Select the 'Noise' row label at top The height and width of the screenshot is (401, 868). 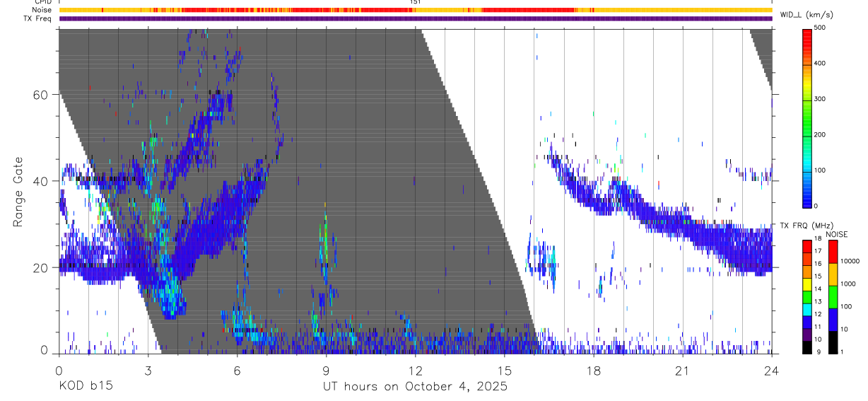42,10
